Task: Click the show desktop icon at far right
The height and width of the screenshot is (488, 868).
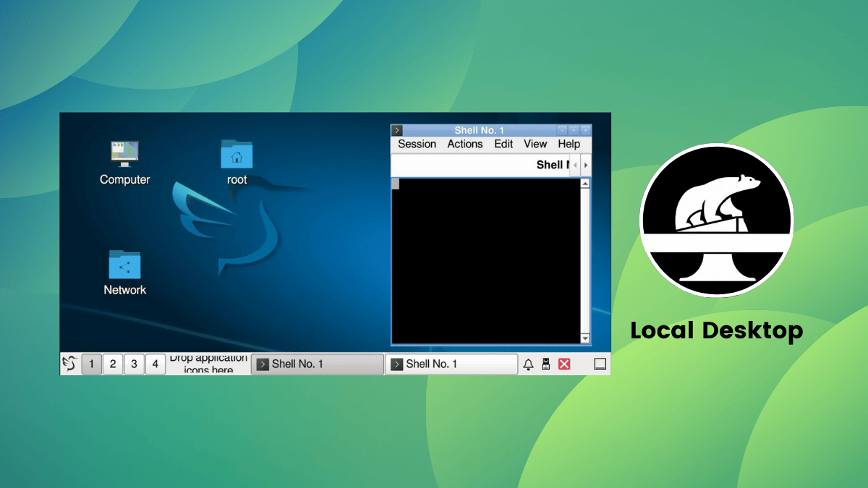Action: pos(599,364)
